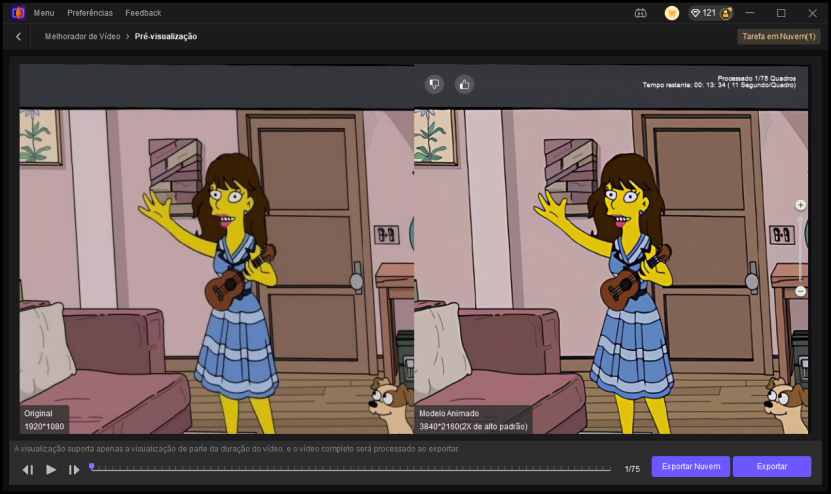Click the Original 1920*1080 label

[44, 420]
